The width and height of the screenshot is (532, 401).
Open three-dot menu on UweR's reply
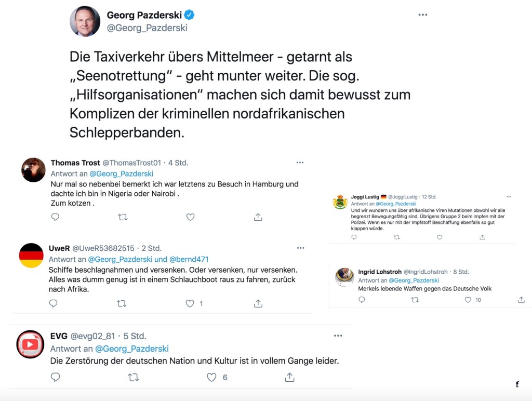coord(300,248)
